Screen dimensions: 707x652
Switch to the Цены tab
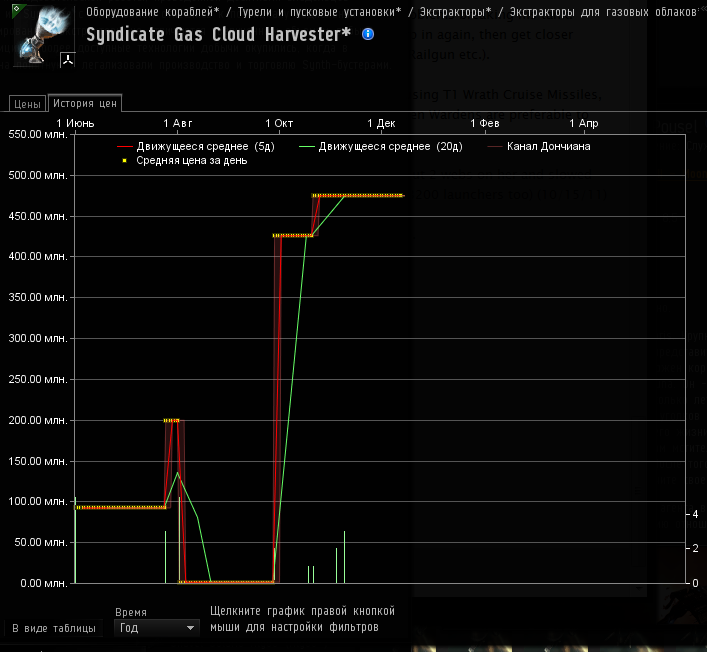point(28,104)
